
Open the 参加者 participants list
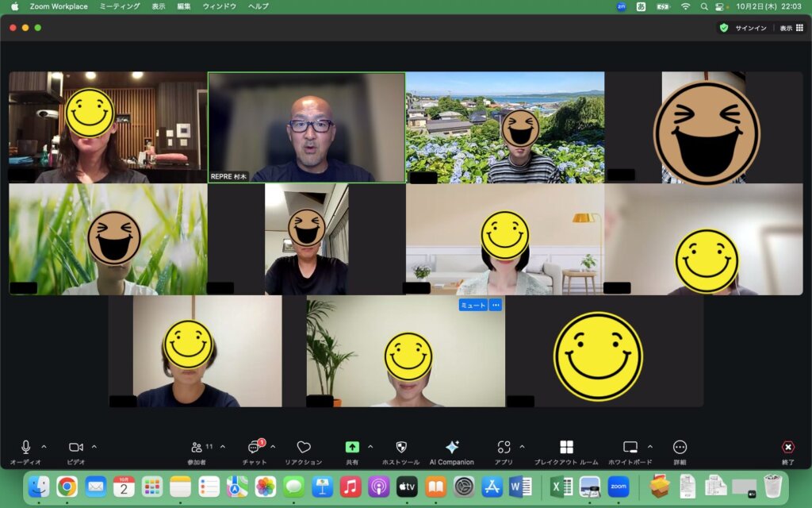(x=197, y=448)
